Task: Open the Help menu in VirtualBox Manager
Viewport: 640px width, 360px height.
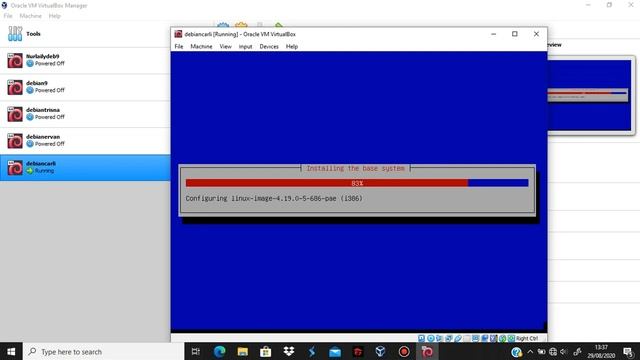Action: tap(54, 16)
